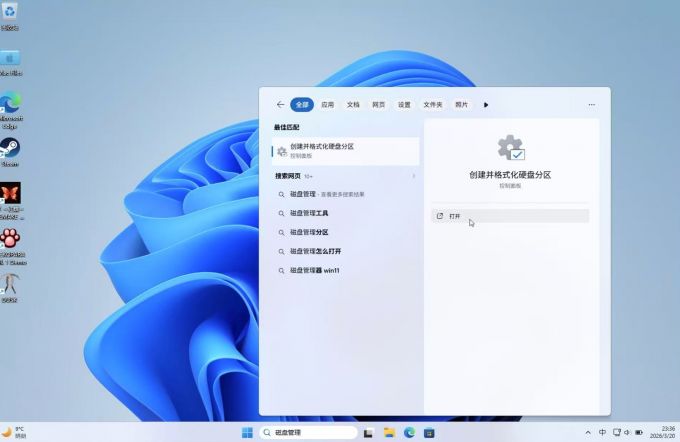Show more filter tabs with the play arrow
This screenshot has width=680, height=442.
tap(486, 105)
